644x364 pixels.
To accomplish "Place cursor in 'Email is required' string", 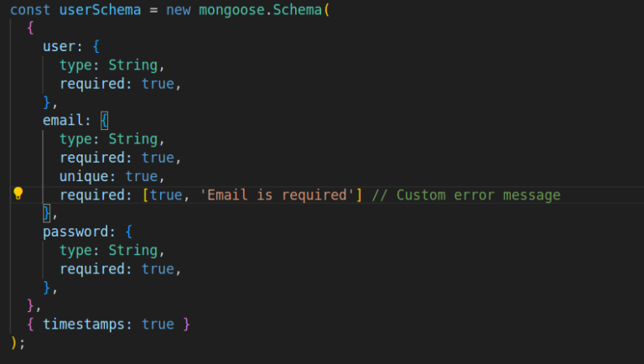I will coord(277,195).
